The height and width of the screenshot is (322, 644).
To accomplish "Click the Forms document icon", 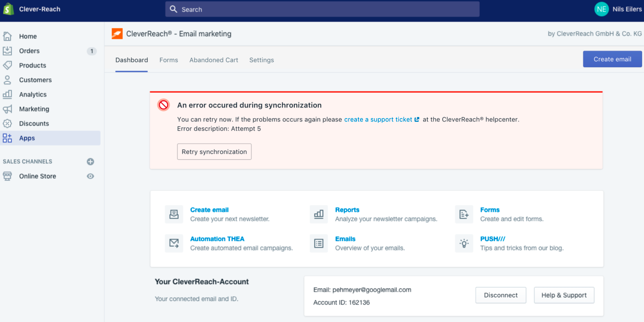I will (464, 214).
